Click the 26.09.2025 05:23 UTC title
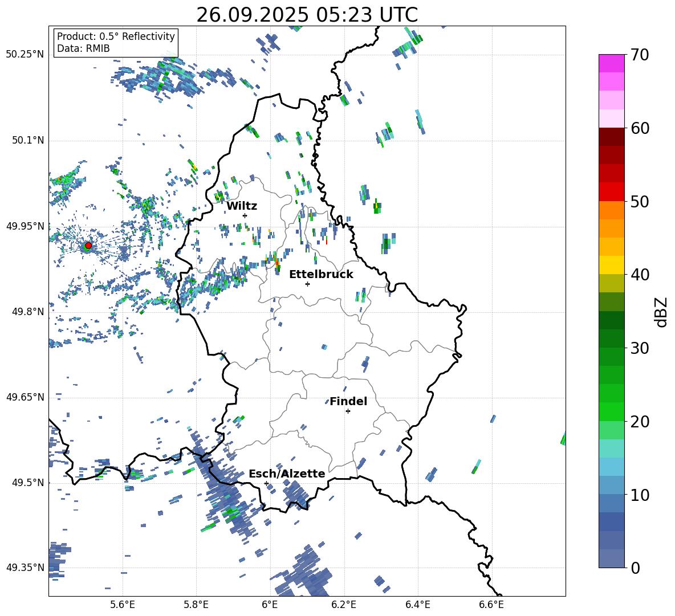This screenshot has width=675, height=616. [x=307, y=15]
